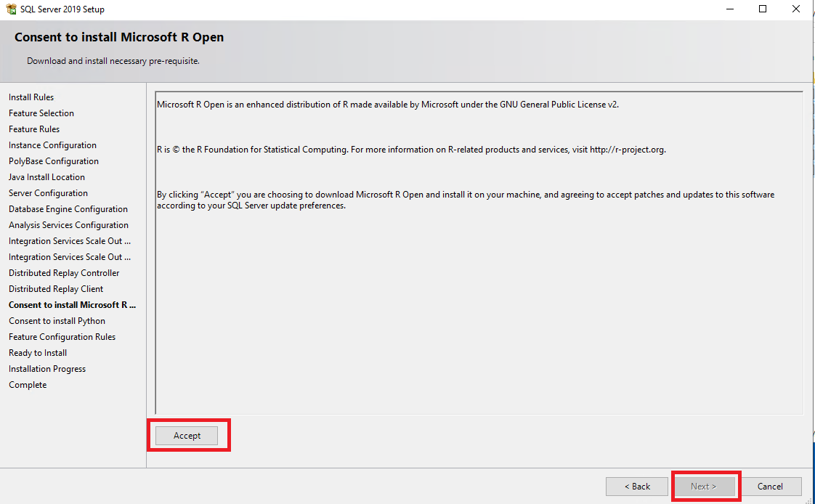Go back with the < Back button
Screen dimensions: 815x504
click(x=637, y=487)
